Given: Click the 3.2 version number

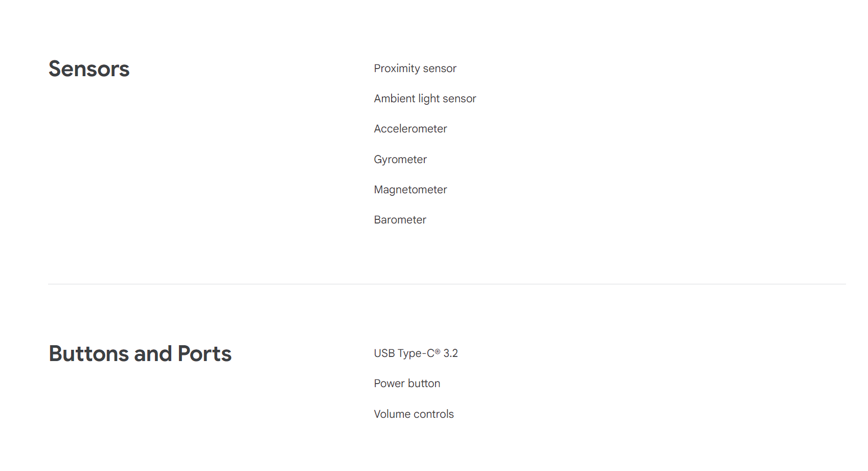Looking at the screenshot, I should (x=451, y=353).
